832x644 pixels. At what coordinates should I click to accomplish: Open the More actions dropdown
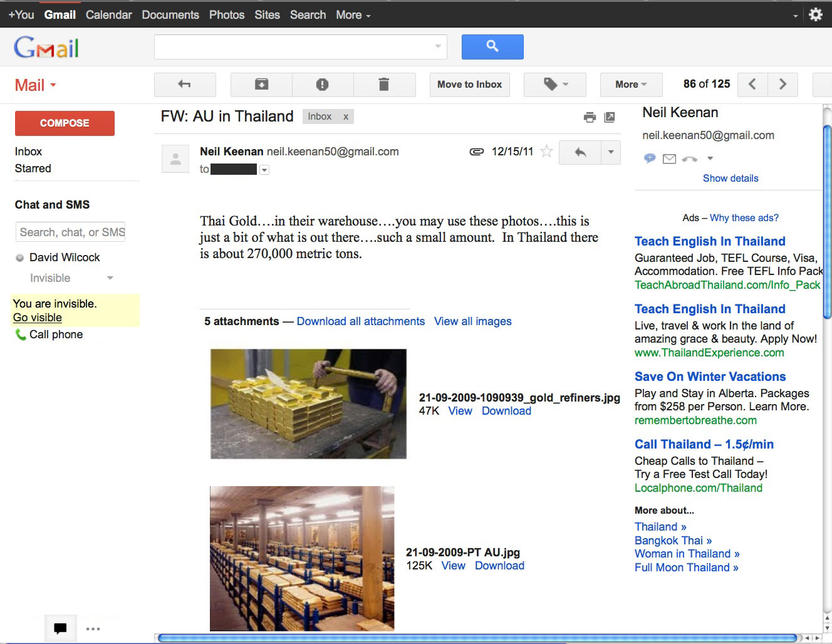pyautogui.click(x=631, y=85)
